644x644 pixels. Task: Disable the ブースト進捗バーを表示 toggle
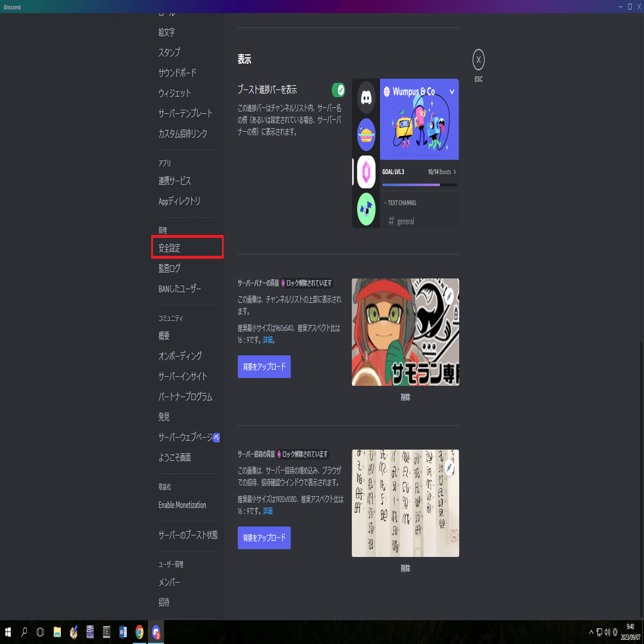click(x=339, y=90)
